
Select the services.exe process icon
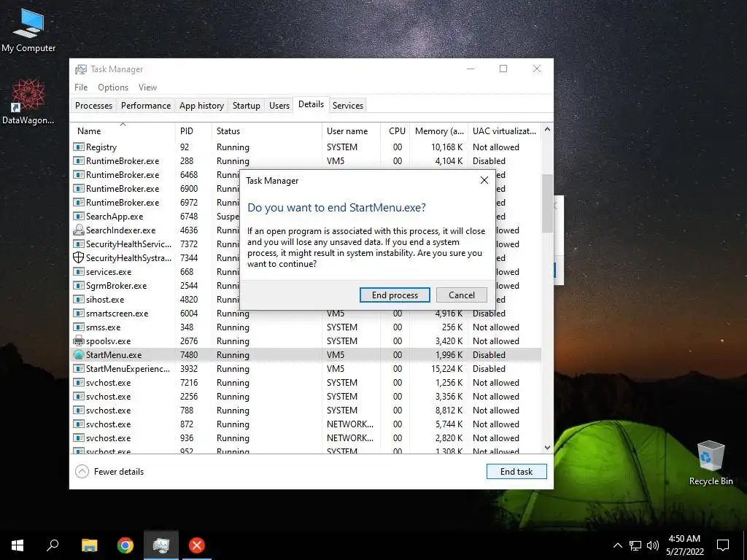coord(78,272)
